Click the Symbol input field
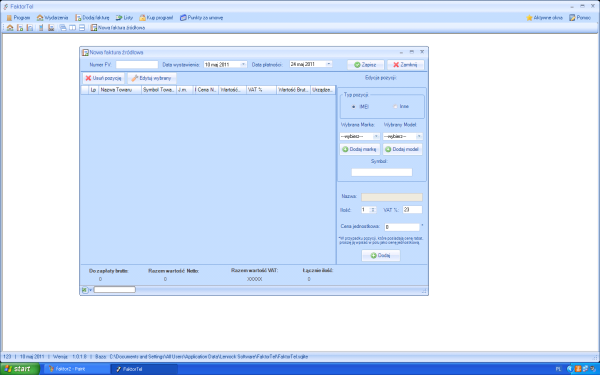 382,172
